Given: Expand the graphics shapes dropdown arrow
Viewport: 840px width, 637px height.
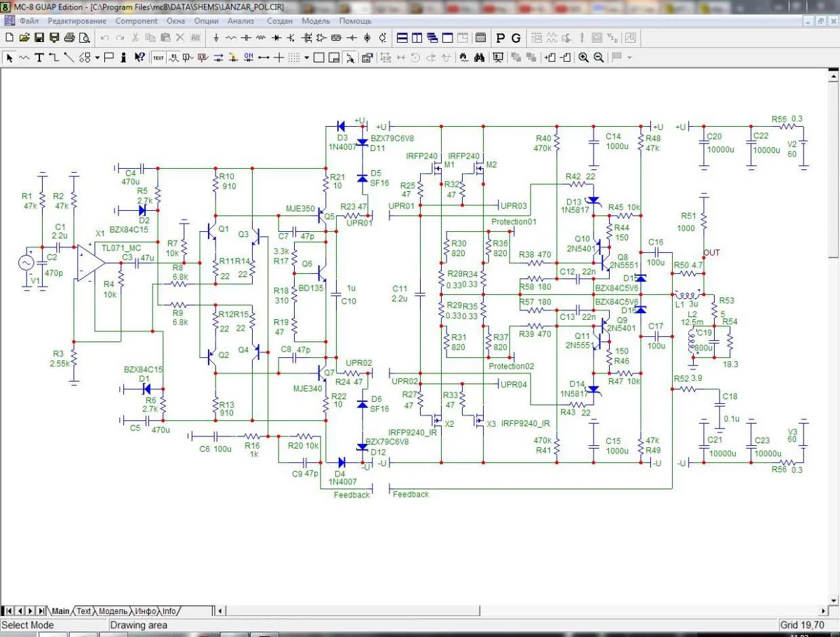Looking at the screenshot, I should pos(97,58).
